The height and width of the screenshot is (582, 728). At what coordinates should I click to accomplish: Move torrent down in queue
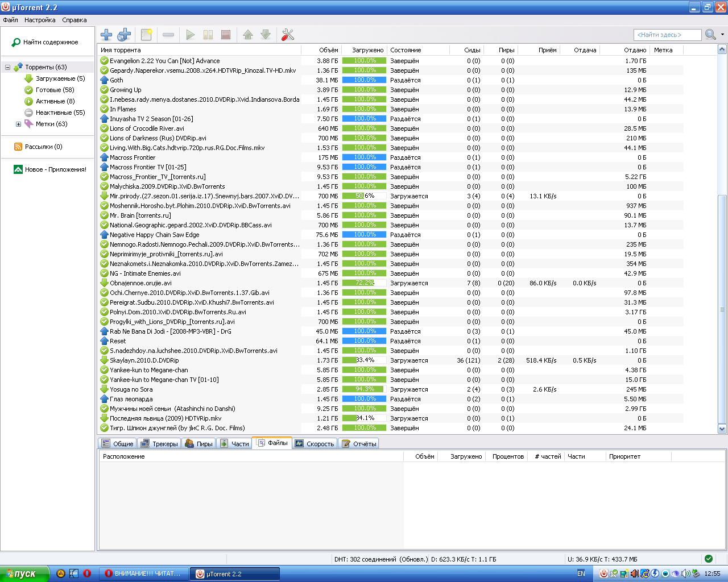coord(266,35)
